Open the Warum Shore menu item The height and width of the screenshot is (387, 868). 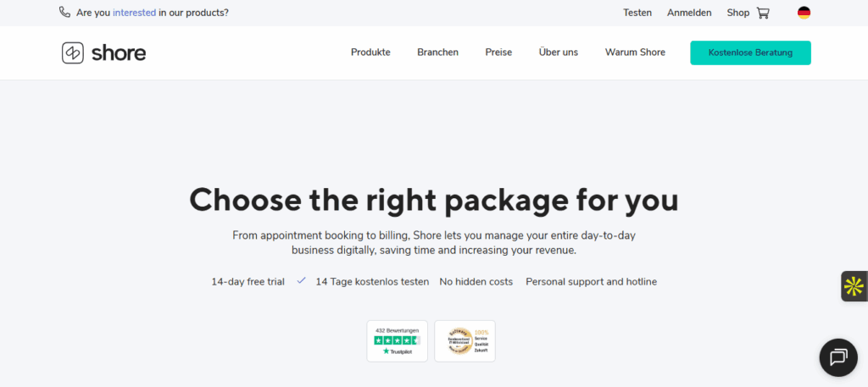[635, 53]
